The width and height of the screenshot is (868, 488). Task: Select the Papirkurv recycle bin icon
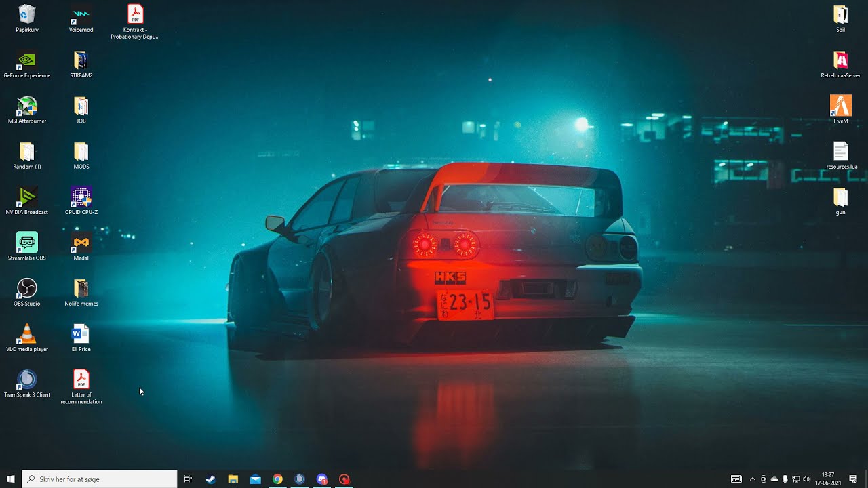tap(27, 18)
